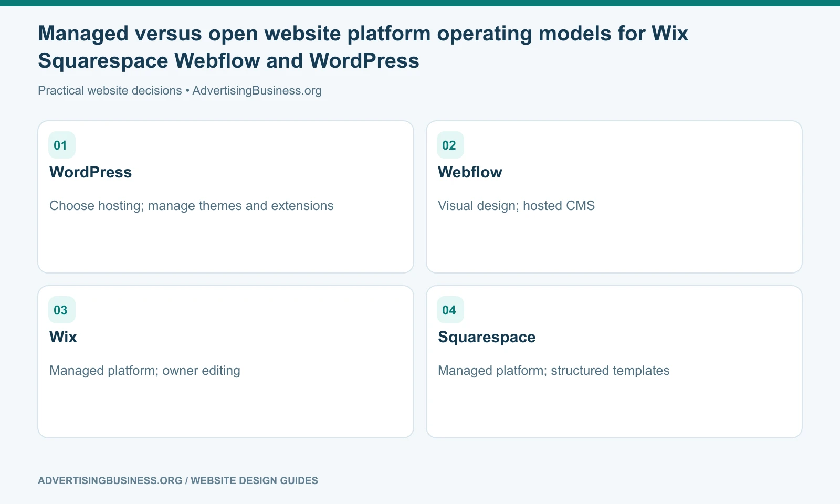The width and height of the screenshot is (840, 504).
Task: Select the Webflow card heading
Action: point(470,172)
